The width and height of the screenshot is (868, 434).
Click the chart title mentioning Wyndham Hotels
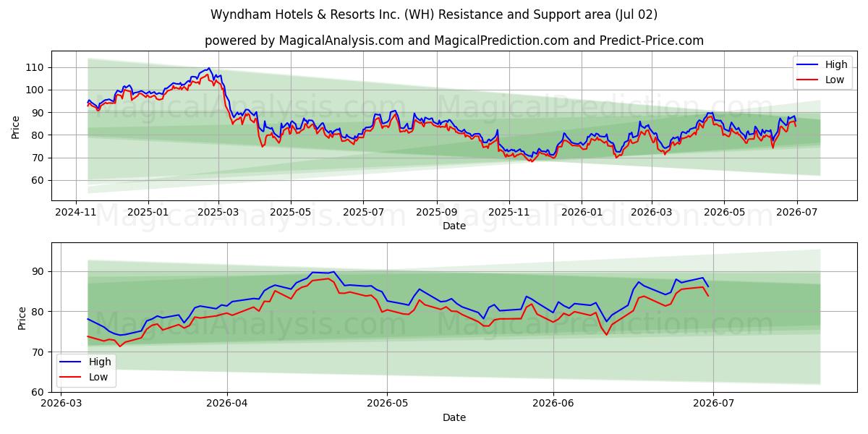click(x=434, y=14)
